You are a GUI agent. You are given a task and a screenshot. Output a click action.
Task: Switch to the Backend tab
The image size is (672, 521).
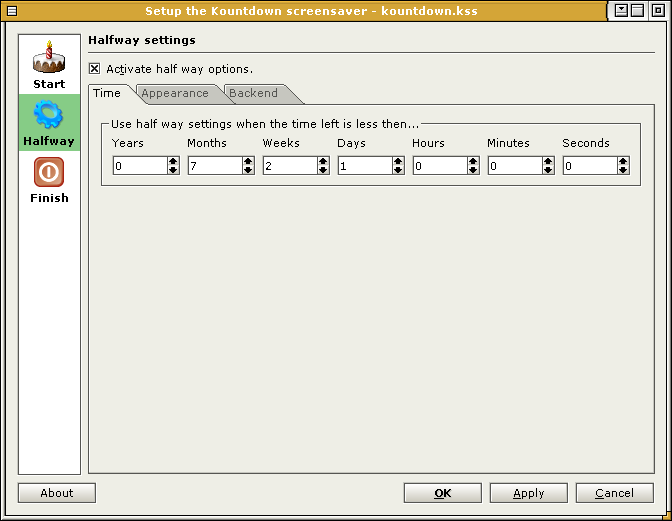[x=253, y=93]
